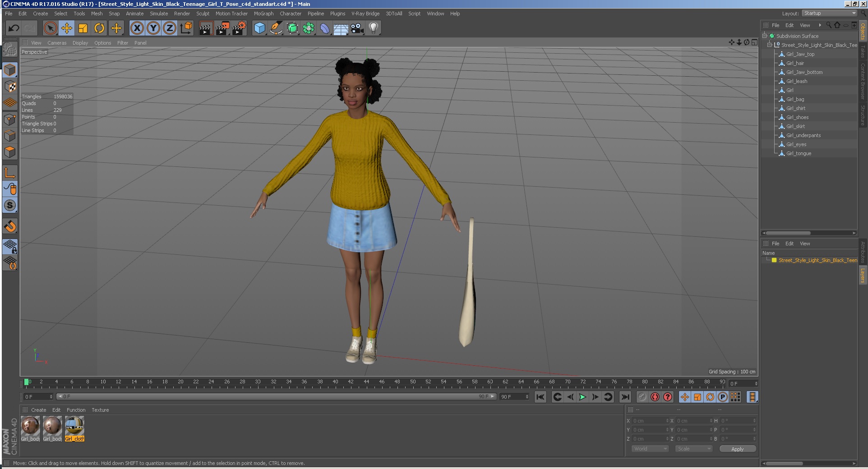Click Render View clapperboard icon

[x=206, y=28]
